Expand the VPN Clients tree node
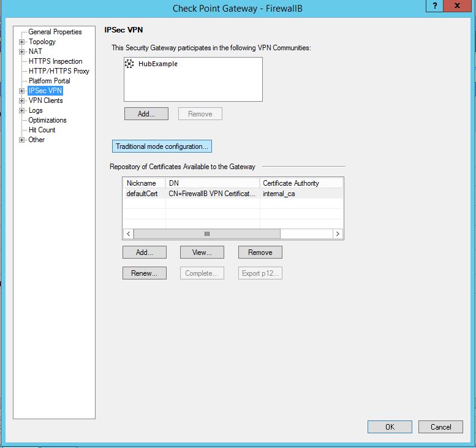The image size is (476, 448). [x=21, y=101]
